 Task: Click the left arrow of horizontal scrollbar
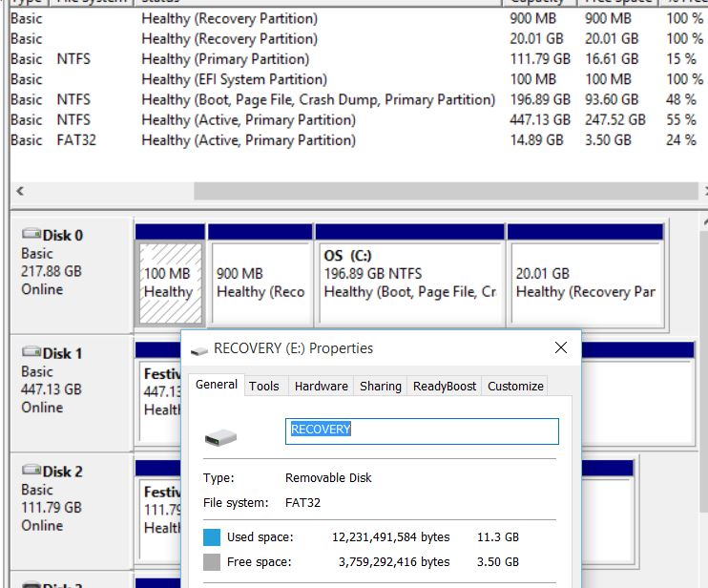pos(20,191)
